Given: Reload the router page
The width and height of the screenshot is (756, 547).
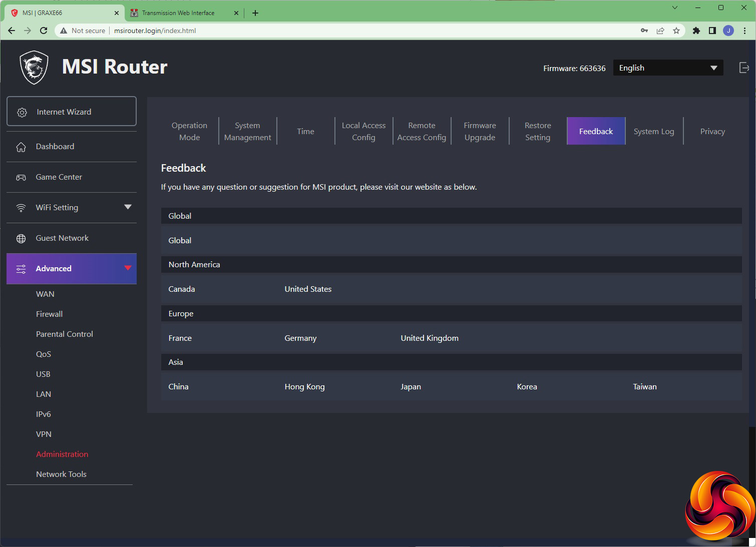Looking at the screenshot, I should 44,31.
